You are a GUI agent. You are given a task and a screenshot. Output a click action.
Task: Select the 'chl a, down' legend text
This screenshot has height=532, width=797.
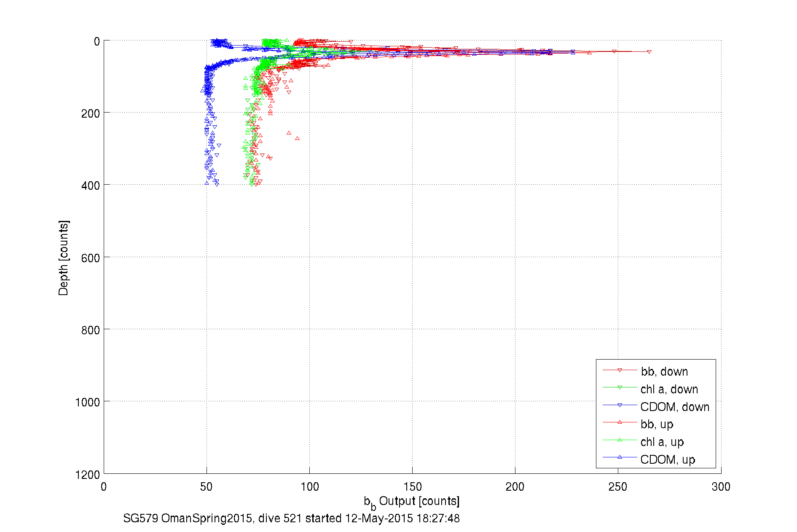(x=669, y=389)
